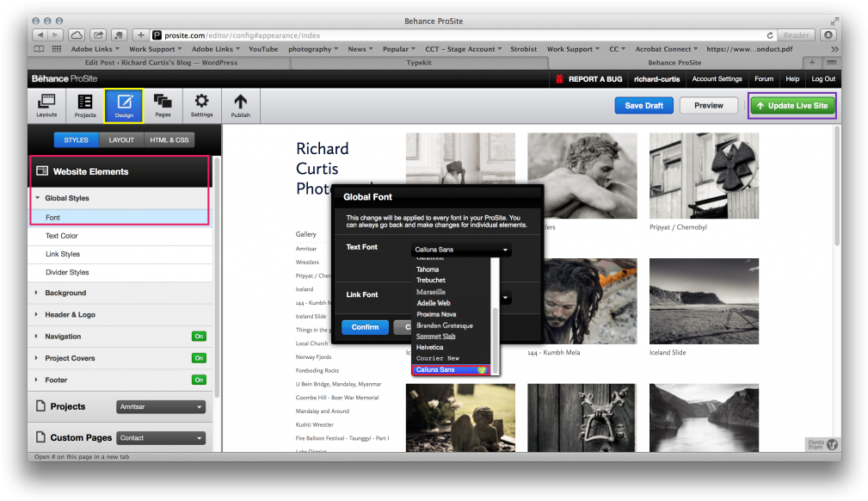
Task: Open the Projects Amritsar dropdown
Action: [161, 407]
